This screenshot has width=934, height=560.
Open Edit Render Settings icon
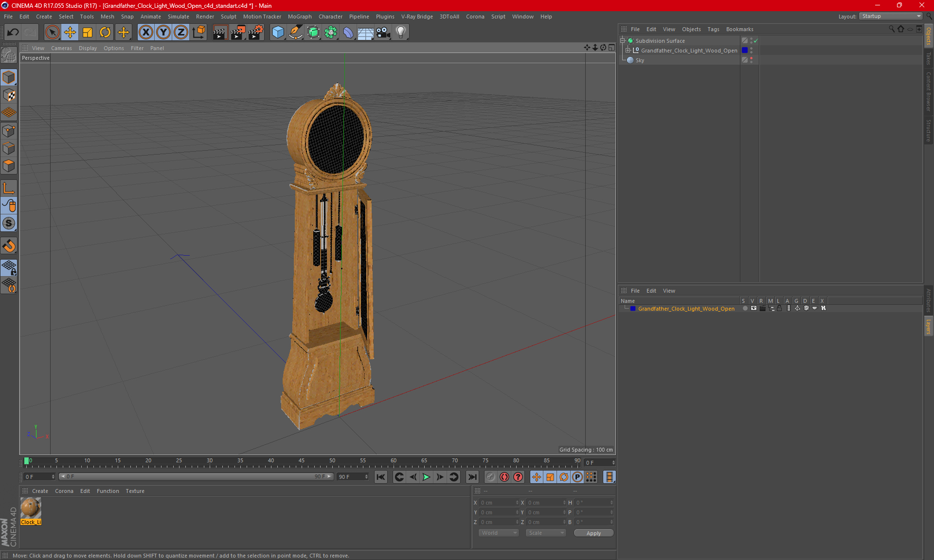pos(256,32)
